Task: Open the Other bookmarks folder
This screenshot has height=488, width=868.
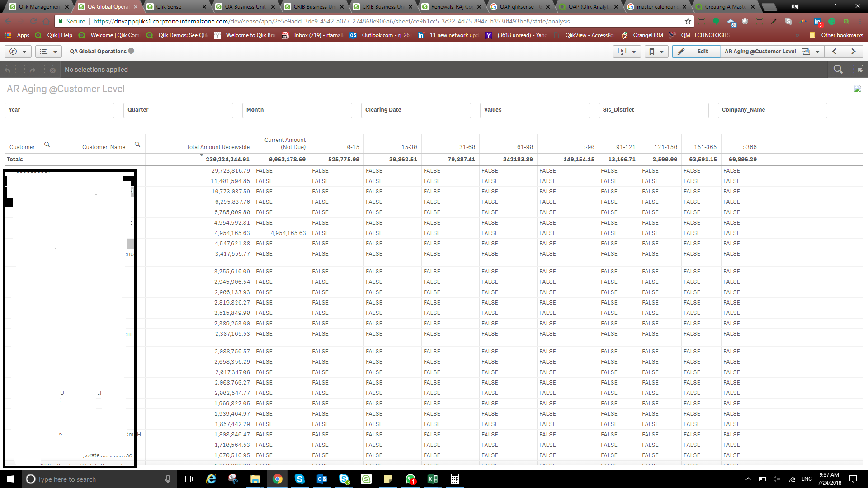Action: [836, 35]
